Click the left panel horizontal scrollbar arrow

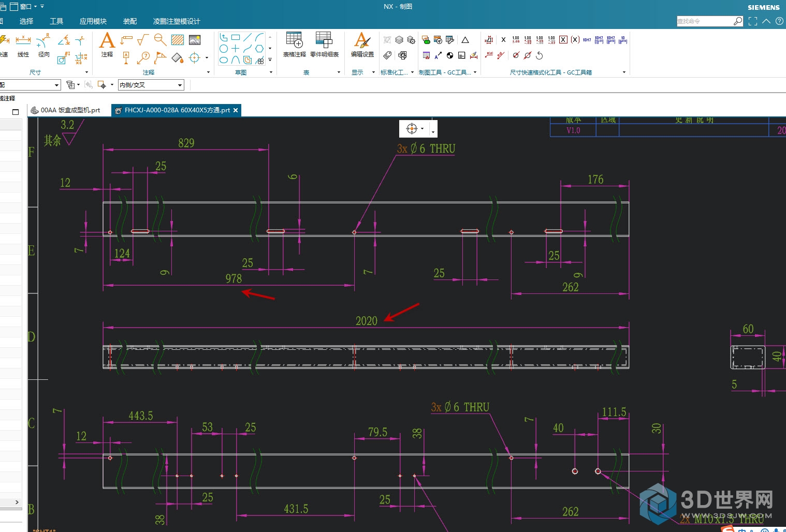[17, 502]
